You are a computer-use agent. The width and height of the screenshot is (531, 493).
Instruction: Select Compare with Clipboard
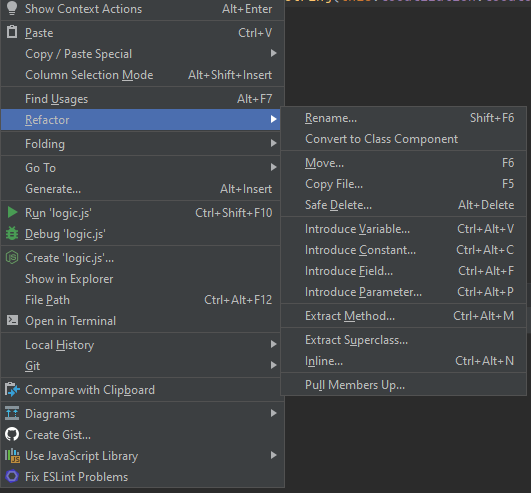tap(142, 390)
